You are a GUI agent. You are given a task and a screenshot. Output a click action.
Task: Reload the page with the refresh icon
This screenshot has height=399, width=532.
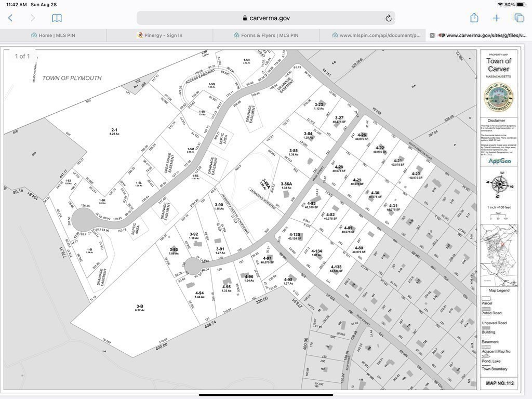tap(388, 18)
